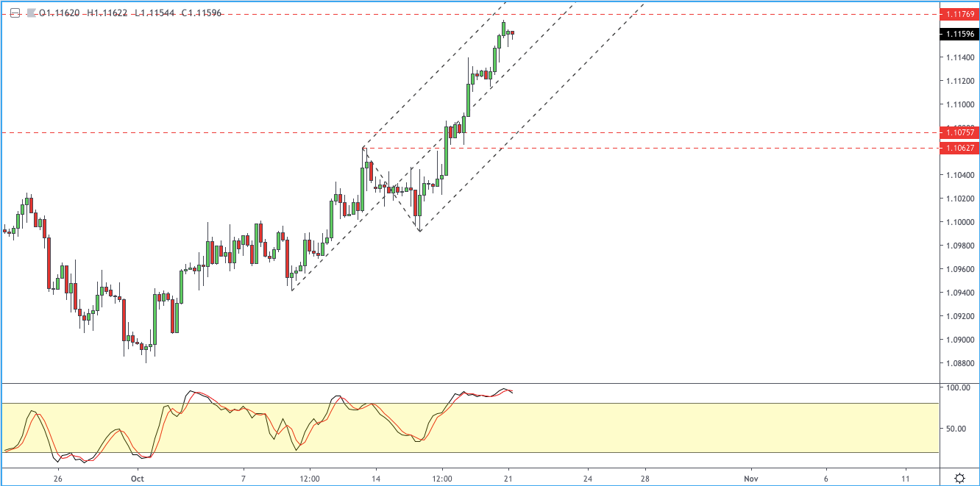Open chart settings gear icon
The image size is (980, 486).
pyautogui.click(x=960, y=478)
